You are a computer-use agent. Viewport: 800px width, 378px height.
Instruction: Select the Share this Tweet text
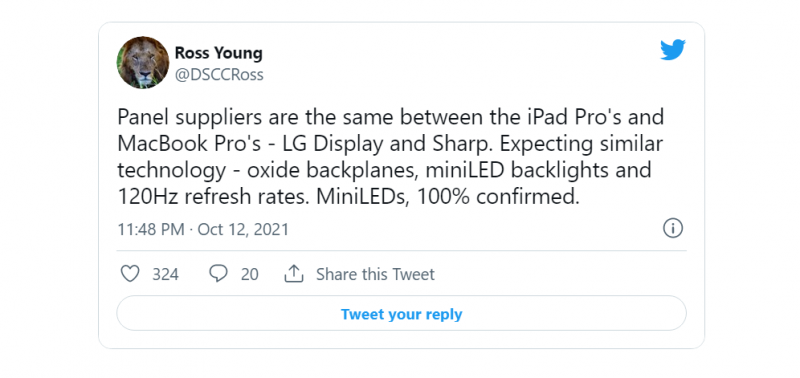click(x=375, y=274)
